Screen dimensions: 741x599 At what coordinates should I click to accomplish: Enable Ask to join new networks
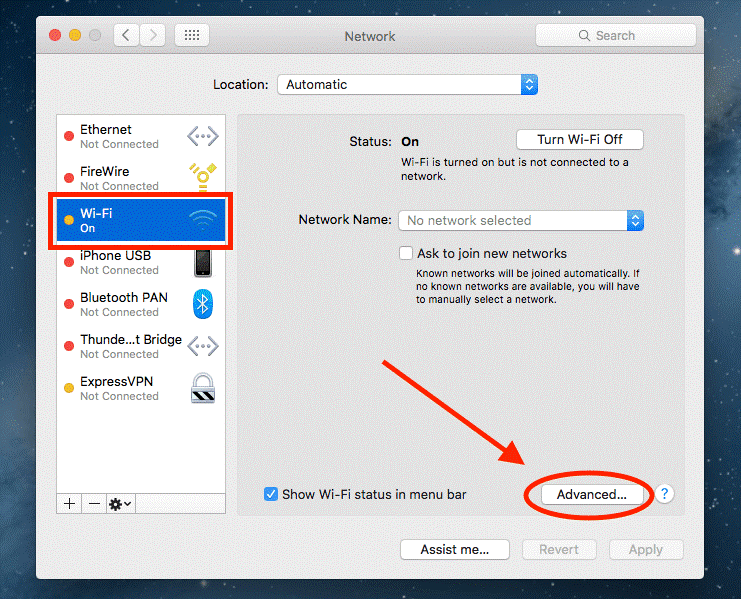406,254
